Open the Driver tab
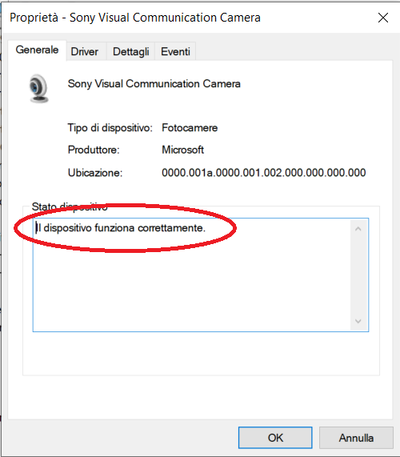This screenshot has height=457, width=400. coord(84,52)
